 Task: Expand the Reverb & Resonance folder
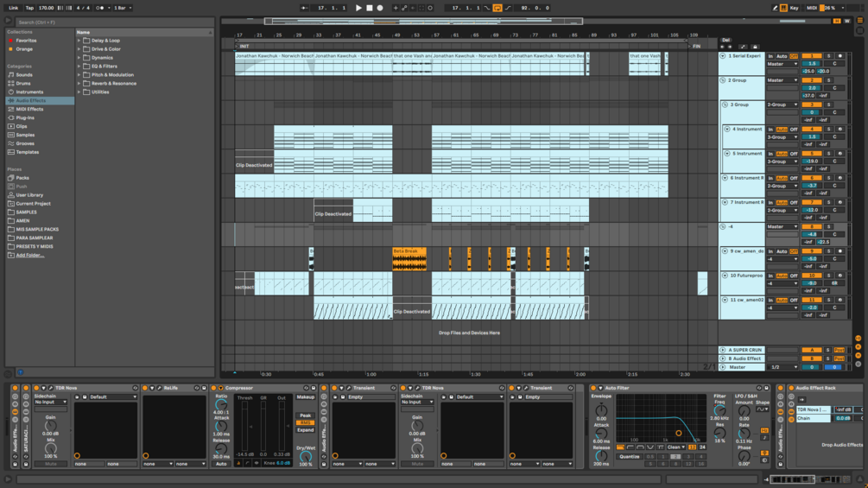pyautogui.click(x=79, y=83)
